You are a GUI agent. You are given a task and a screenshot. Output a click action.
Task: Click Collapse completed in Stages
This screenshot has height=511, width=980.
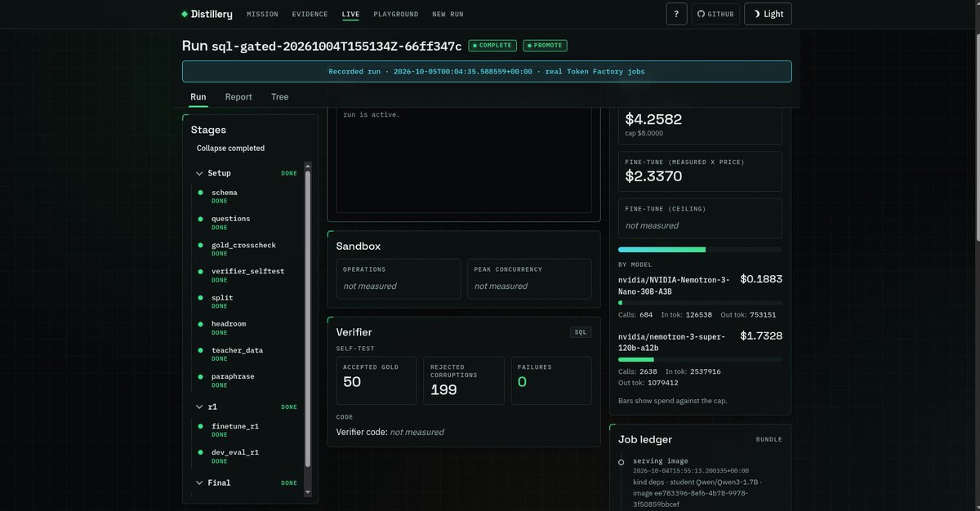(x=230, y=149)
